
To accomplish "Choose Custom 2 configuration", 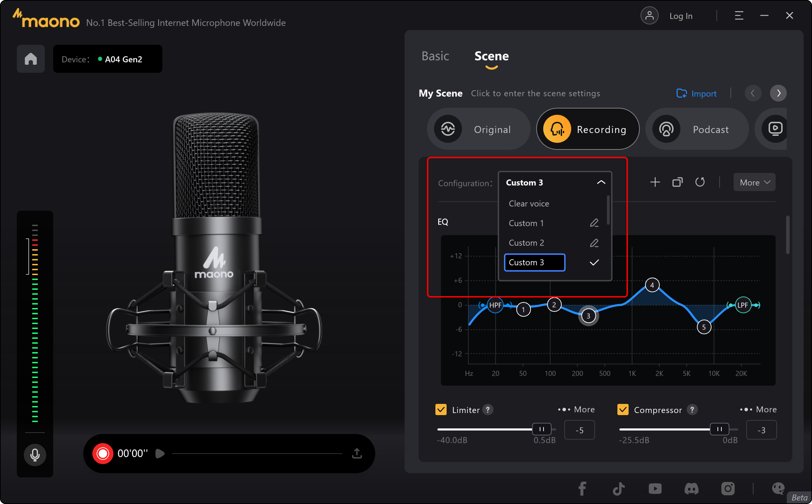I will coord(526,243).
